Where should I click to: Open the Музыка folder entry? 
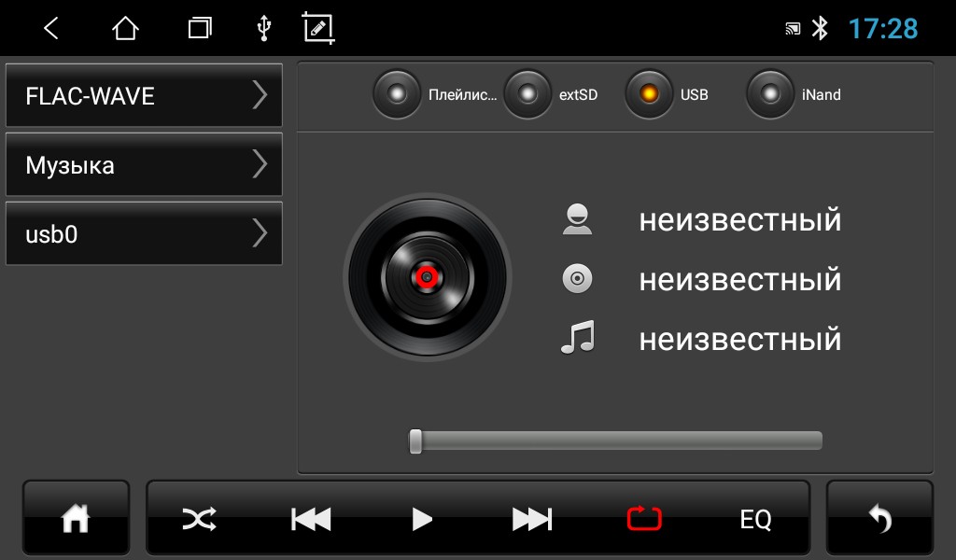click(144, 164)
